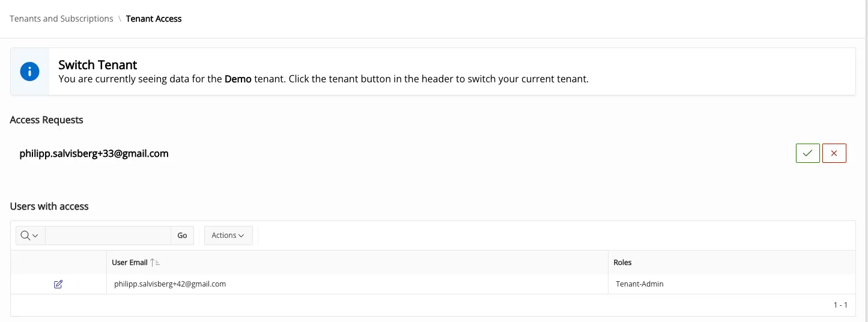This screenshot has width=868, height=322.
Task: Click the 1 - 1 pagination indicator
Action: pyautogui.click(x=840, y=305)
